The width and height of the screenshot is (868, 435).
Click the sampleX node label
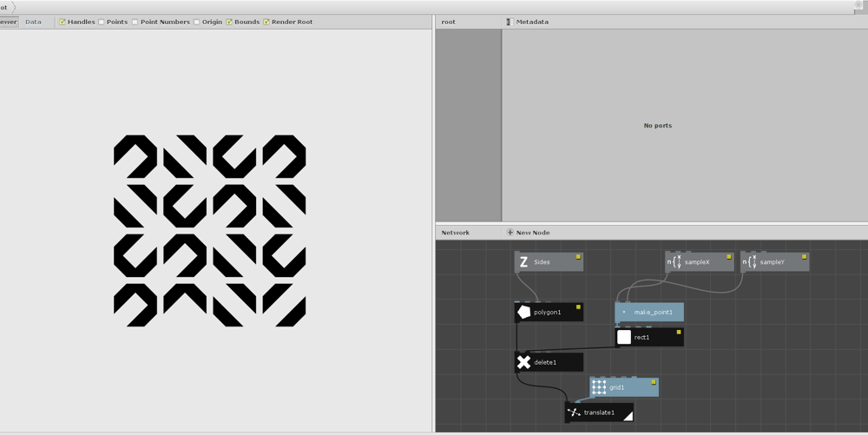click(697, 262)
